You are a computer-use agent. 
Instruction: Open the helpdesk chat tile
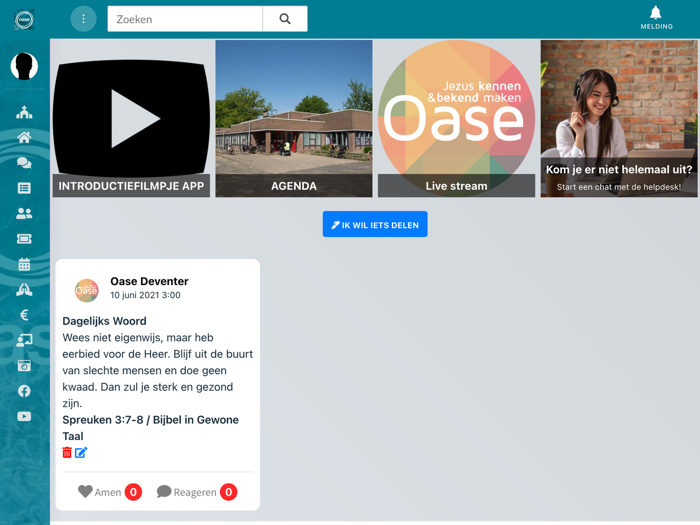point(619,119)
